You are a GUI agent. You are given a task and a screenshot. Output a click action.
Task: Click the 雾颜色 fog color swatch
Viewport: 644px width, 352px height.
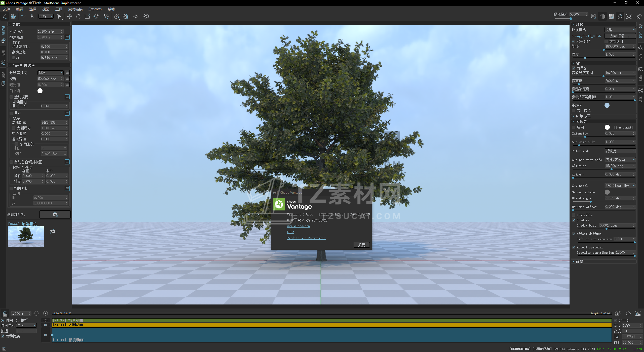pos(607,105)
